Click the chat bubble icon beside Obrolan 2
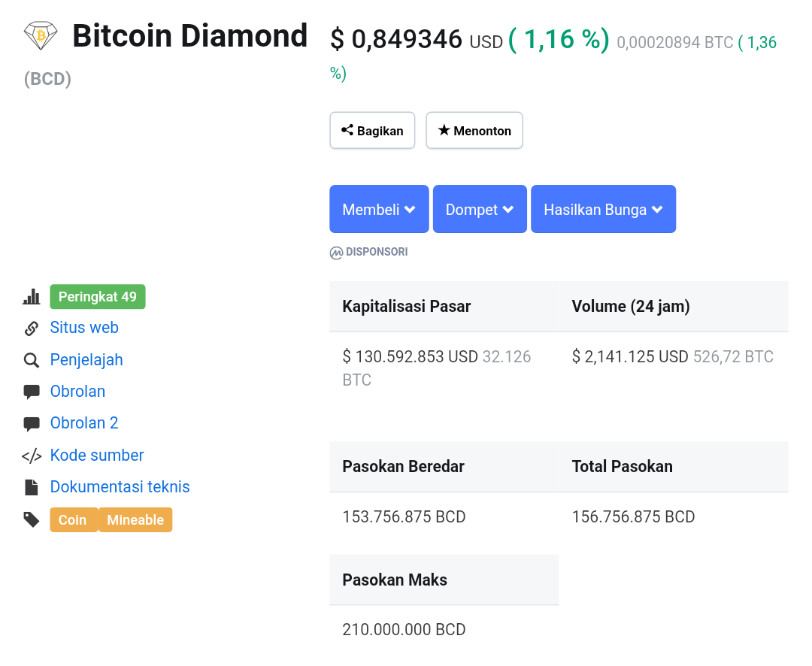 (x=32, y=424)
